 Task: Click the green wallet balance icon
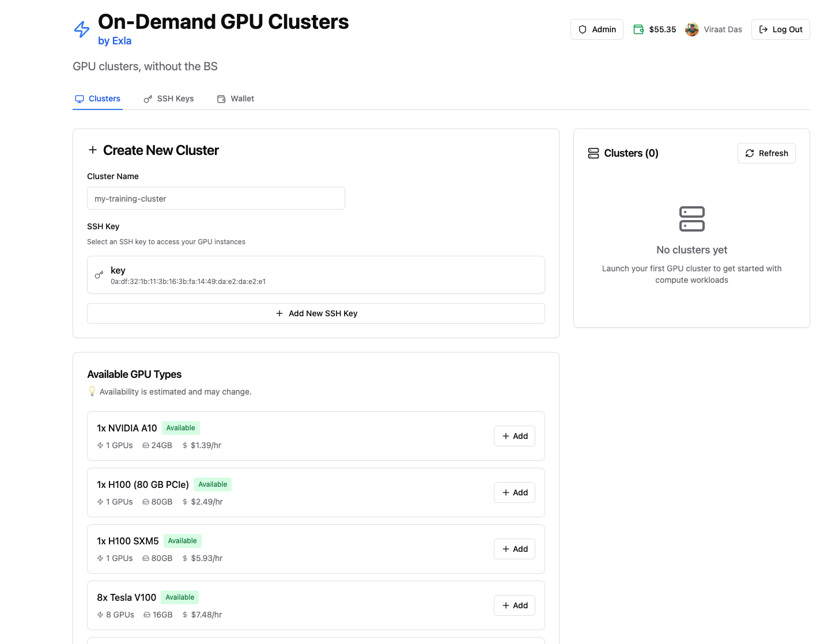638,29
